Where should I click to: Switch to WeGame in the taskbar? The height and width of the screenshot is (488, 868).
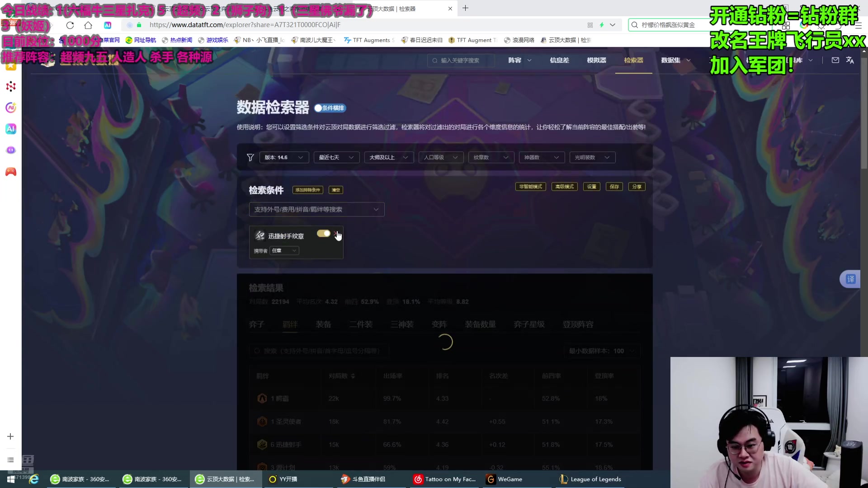[516, 479]
